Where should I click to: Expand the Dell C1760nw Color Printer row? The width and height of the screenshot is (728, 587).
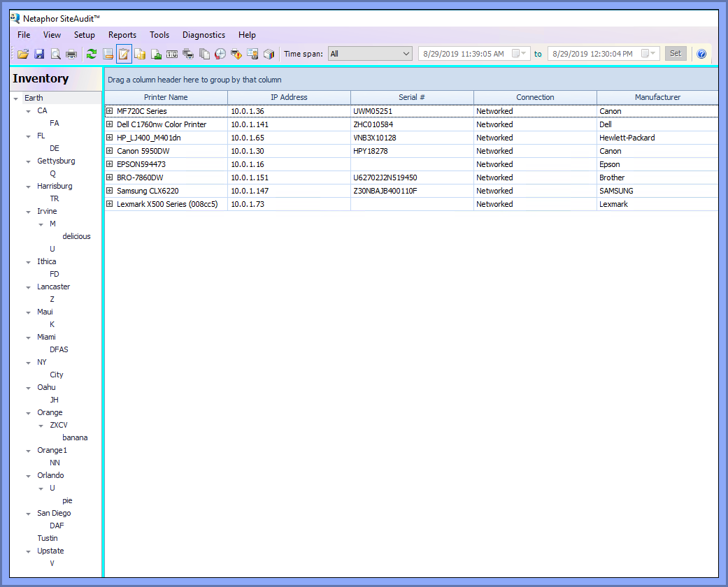[110, 124]
